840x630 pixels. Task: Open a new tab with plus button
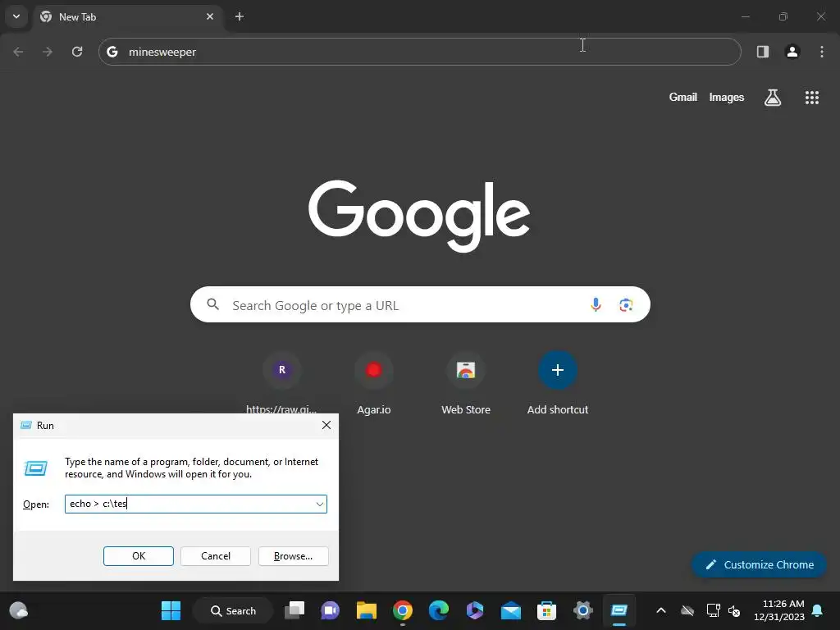[x=240, y=16]
